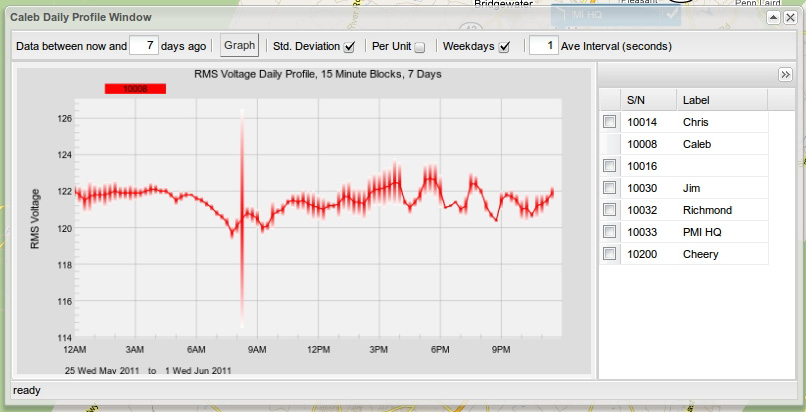Uncheck the Weekdays checkbox
Image resolution: width=806 pixels, height=412 pixels.
505,47
